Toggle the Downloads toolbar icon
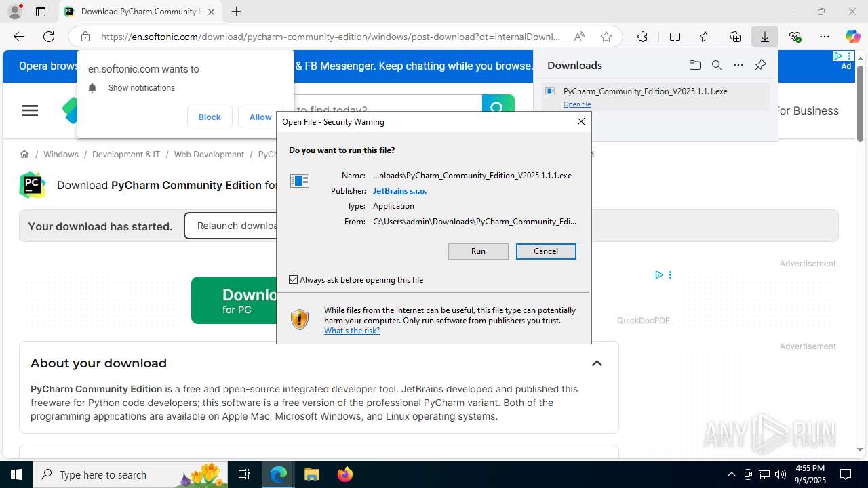Screen dimensions: 868x488 (765, 37)
